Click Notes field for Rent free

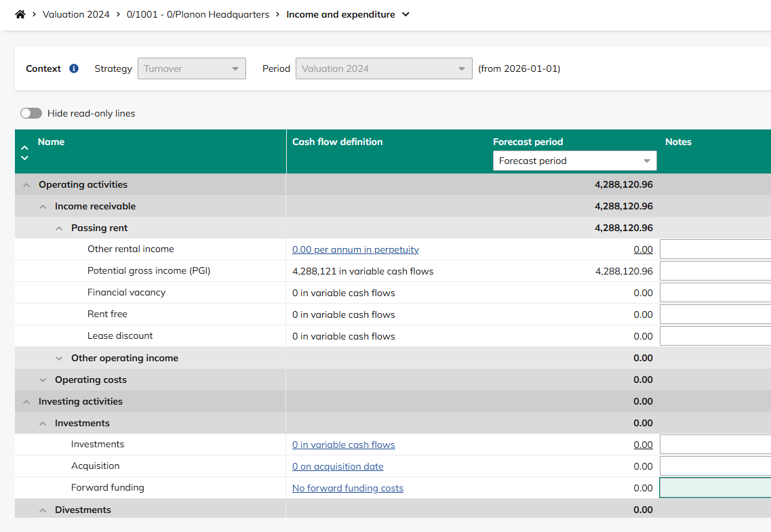715,314
